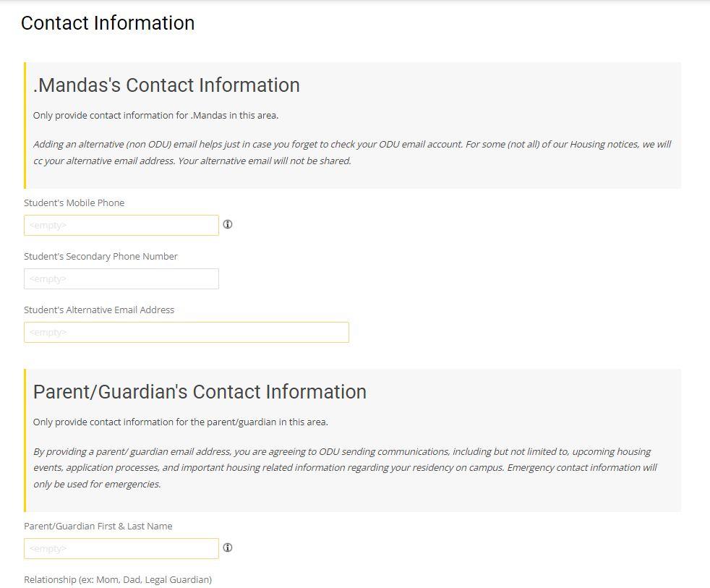Click the Relationship (ex: Mom, Dad, Legal Guardian) label
Screen dimensions: 710x588
point(117,579)
